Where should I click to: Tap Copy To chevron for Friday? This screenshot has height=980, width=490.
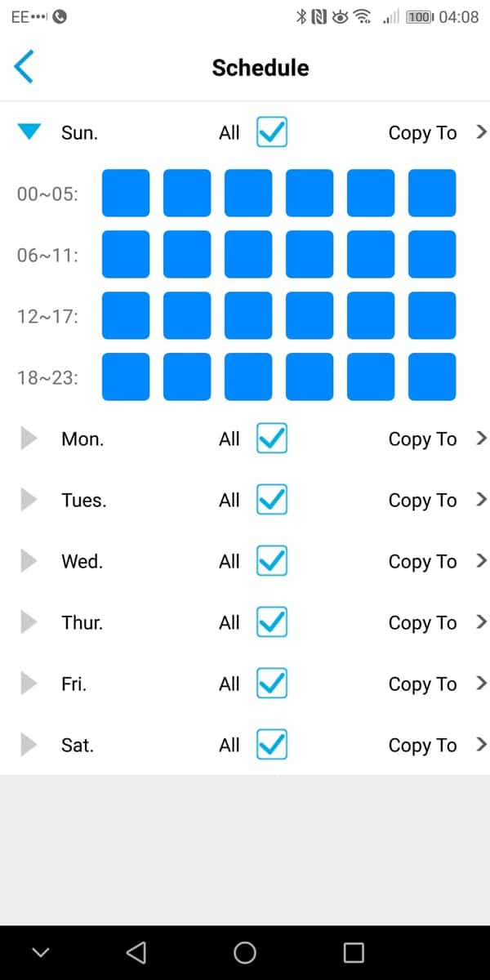481,684
